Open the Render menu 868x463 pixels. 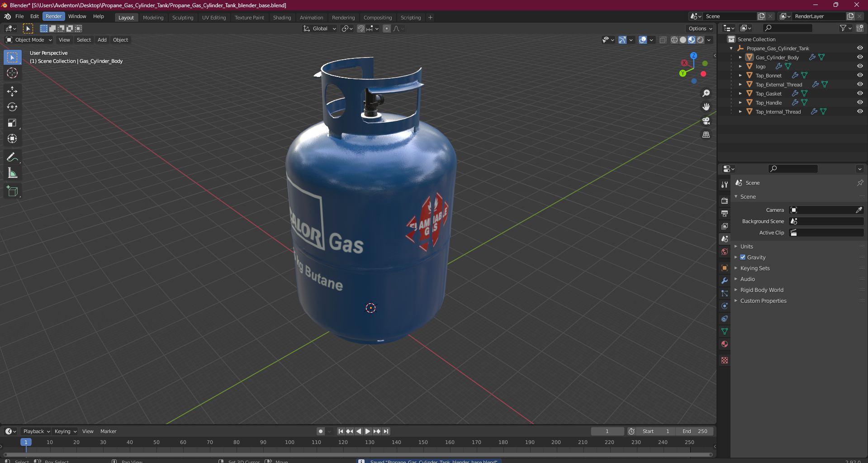pyautogui.click(x=53, y=16)
